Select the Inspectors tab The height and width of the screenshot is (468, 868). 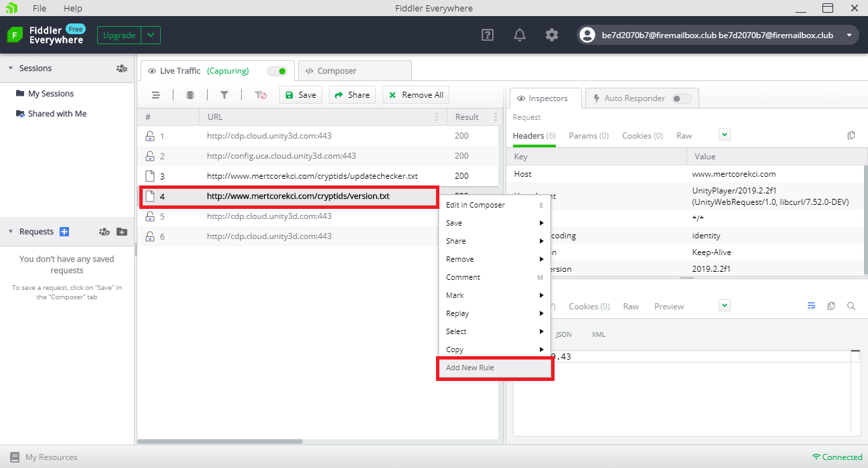pyautogui.click(x=546, y=98)
